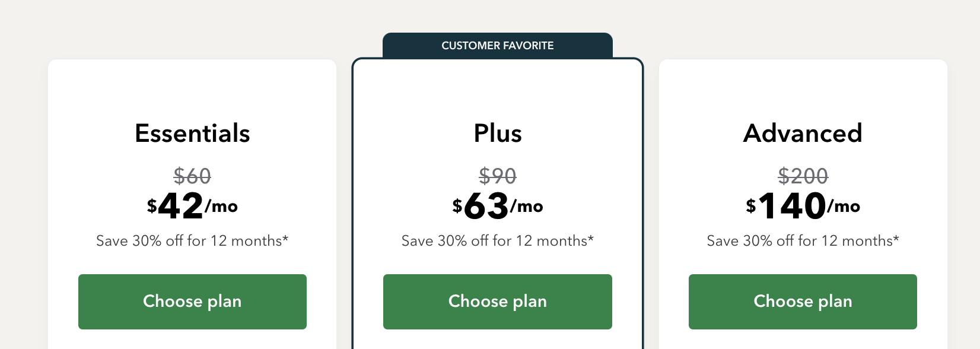Select the Save 30% text under Advanced
The image size is (980, 349).
tap(799, 240)
